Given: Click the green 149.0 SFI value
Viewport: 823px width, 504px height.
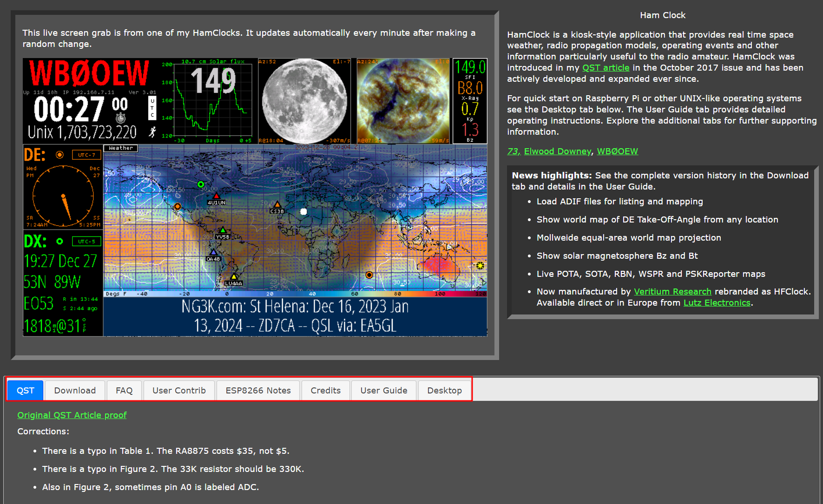Looking at the screenshot, I should [470, 67].
